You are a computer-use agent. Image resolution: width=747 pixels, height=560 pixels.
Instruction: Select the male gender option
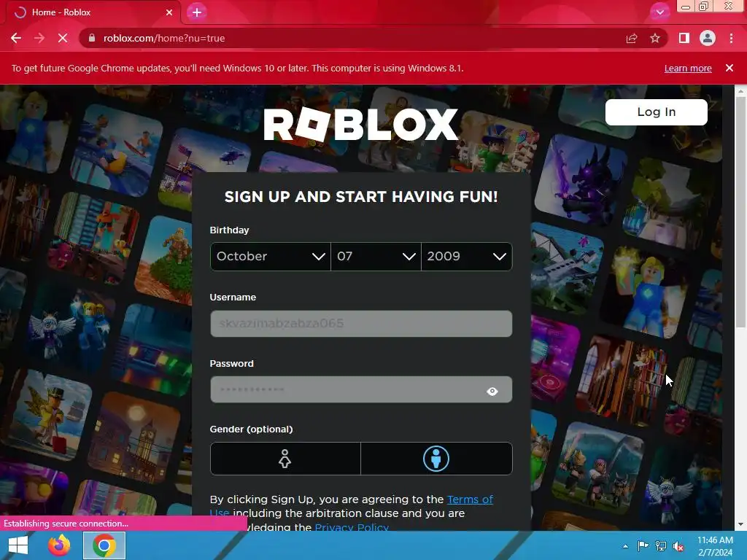(436, 459)
